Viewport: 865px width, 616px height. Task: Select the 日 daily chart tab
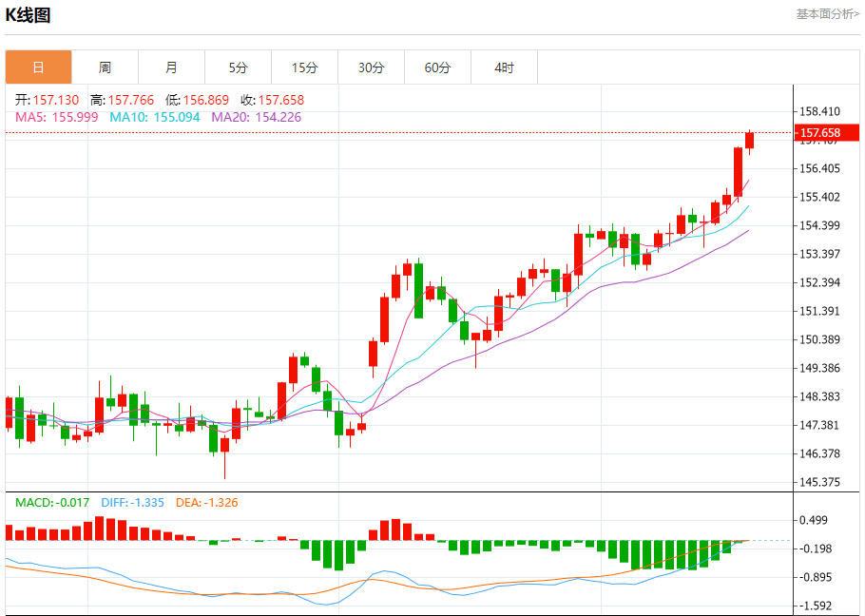tap(39, 67)
